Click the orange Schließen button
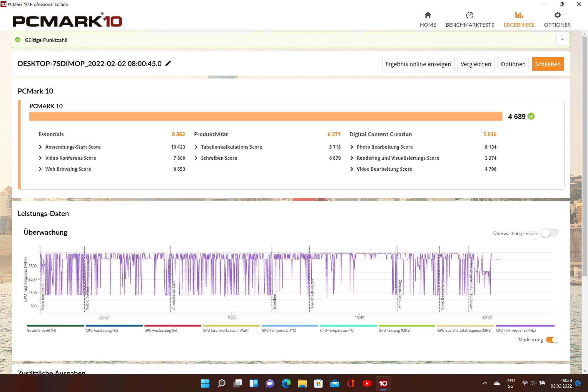The image size is (588, 392). [548, 64]
